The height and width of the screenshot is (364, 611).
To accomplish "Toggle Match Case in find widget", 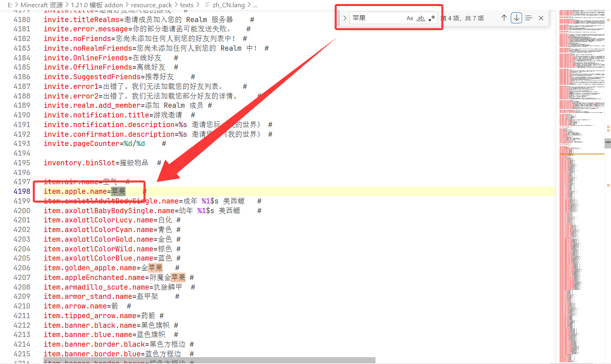I will tap(409, 18).
